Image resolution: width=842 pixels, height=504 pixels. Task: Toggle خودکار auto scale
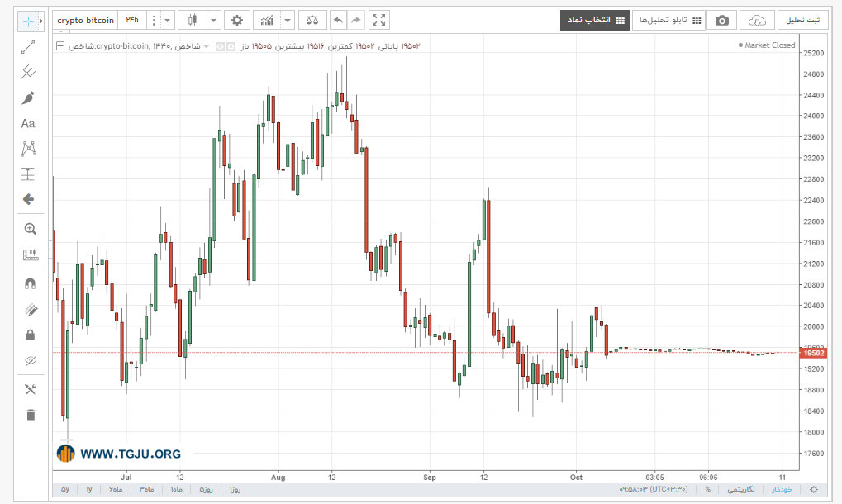(x=782, y=489)
